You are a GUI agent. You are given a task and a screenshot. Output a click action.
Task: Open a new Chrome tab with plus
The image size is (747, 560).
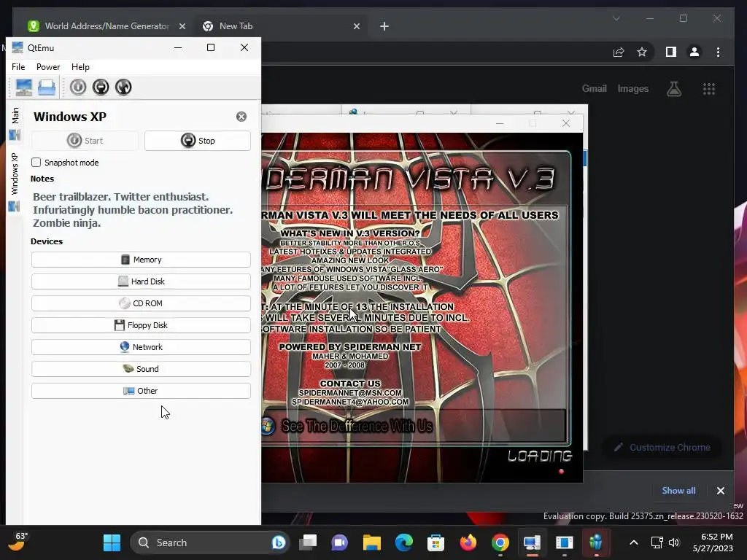[x=384, y=26]
